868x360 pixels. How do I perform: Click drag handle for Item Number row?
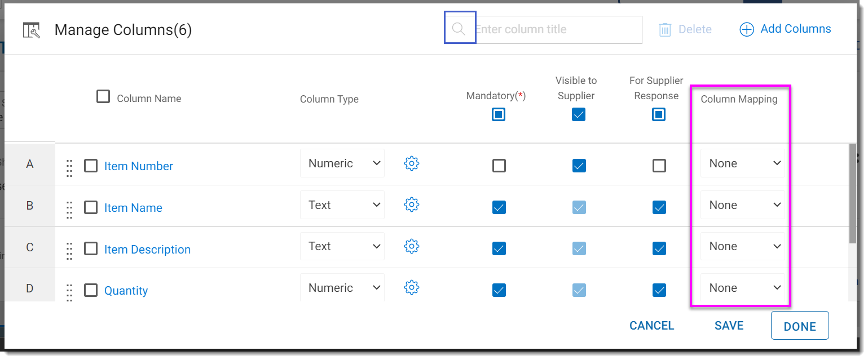click(x=69, y=167)
